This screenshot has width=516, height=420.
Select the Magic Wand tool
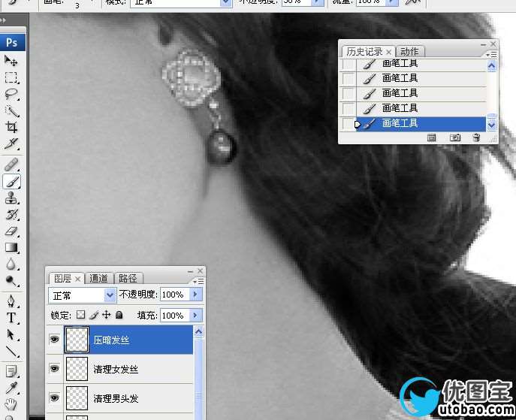(11, 111)
